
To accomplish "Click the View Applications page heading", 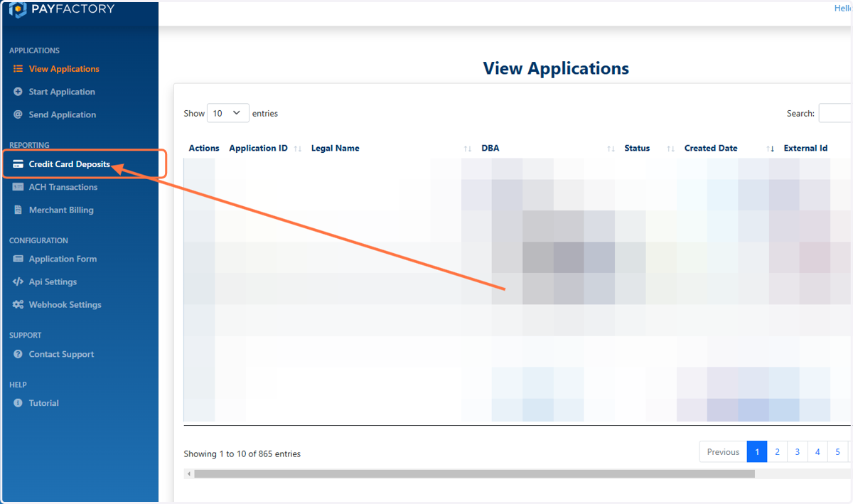I will [556, 68].
